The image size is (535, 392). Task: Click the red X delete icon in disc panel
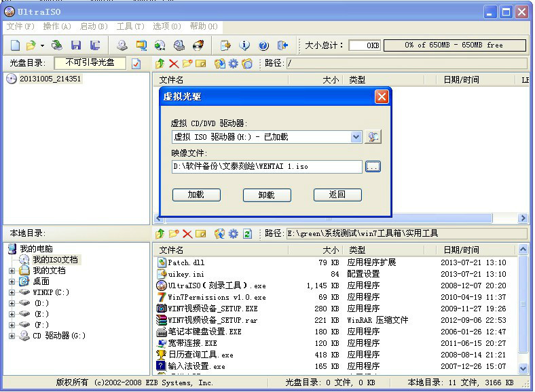point(174,63)
